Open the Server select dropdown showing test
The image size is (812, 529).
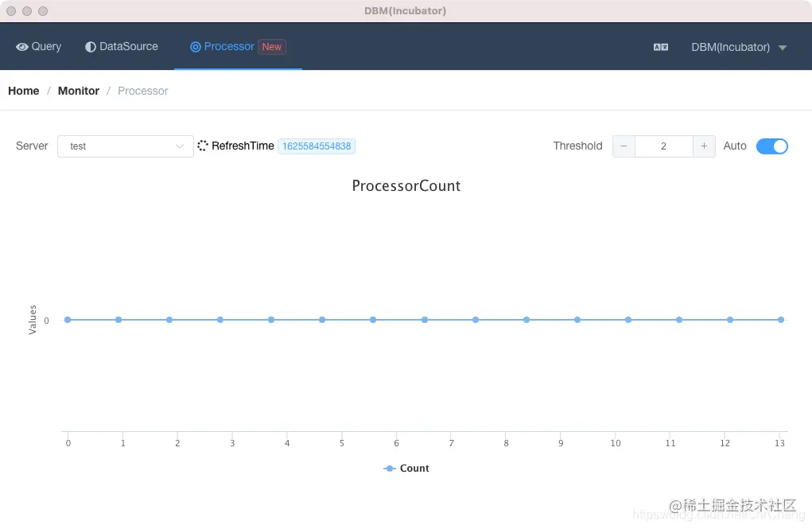[126, 146]
